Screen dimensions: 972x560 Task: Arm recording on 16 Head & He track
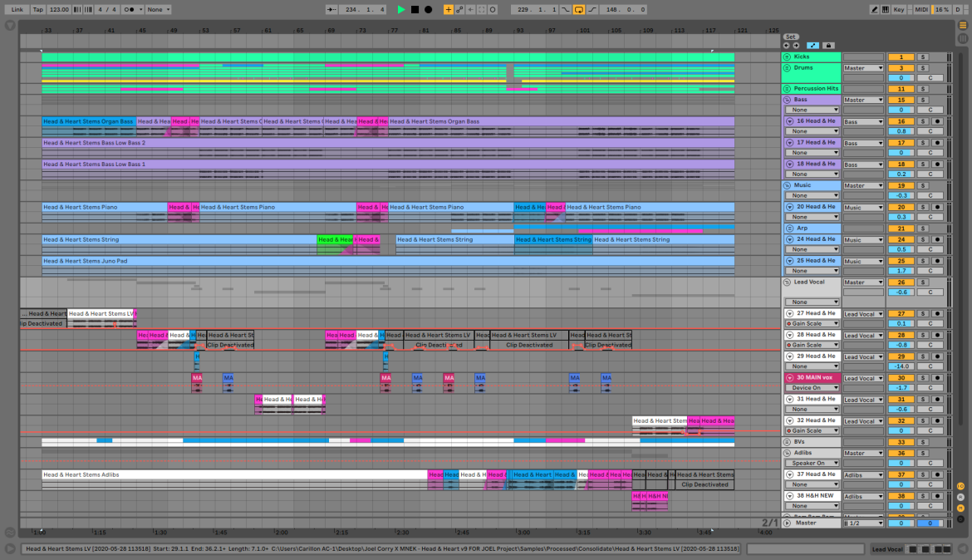point(937,121)
